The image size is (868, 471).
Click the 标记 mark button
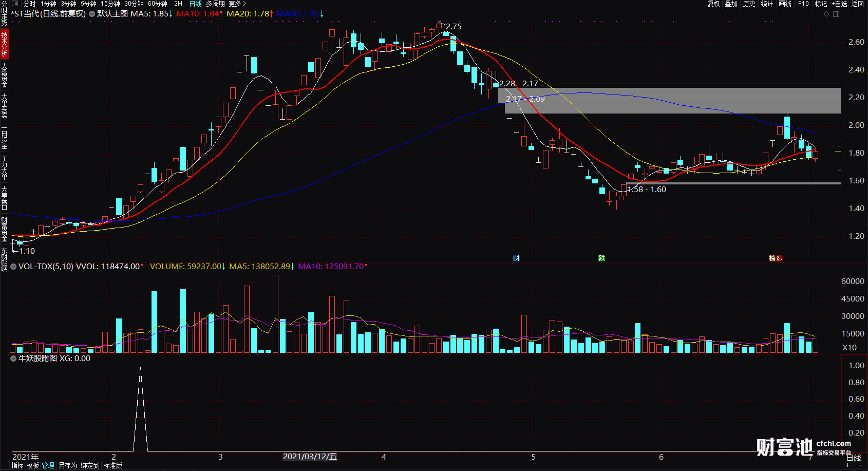click(x=821, y=4)
